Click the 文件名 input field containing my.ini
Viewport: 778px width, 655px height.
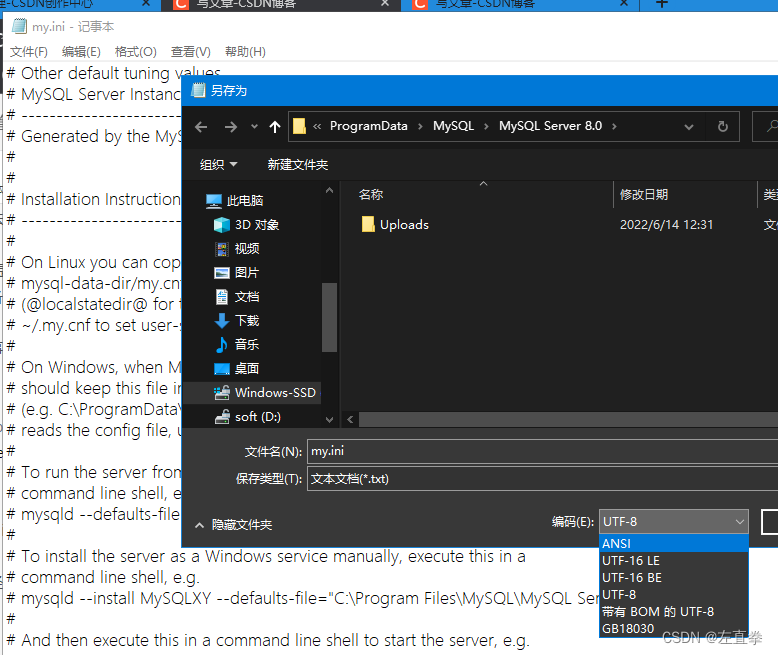[x=542, y=452]
